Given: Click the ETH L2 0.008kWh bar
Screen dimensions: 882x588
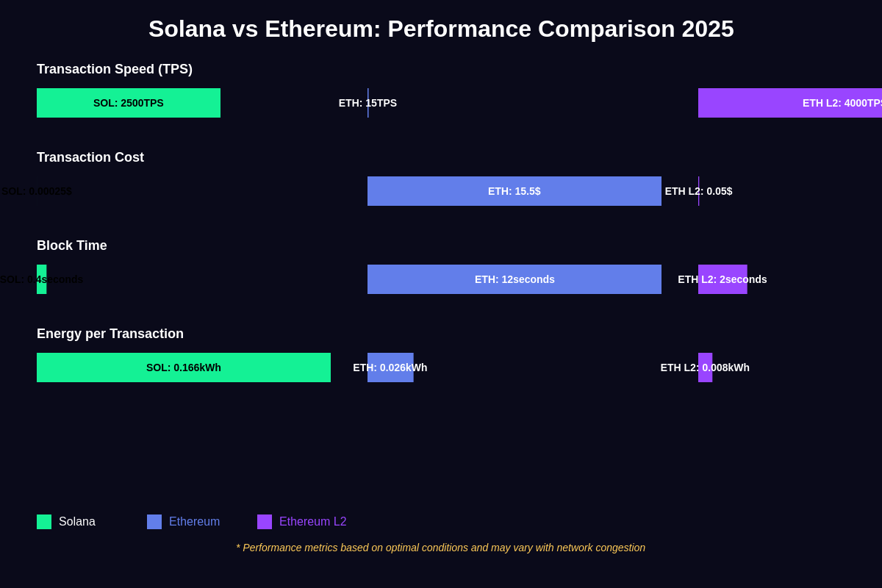Looking at the screenshot, I should (705, 367).
